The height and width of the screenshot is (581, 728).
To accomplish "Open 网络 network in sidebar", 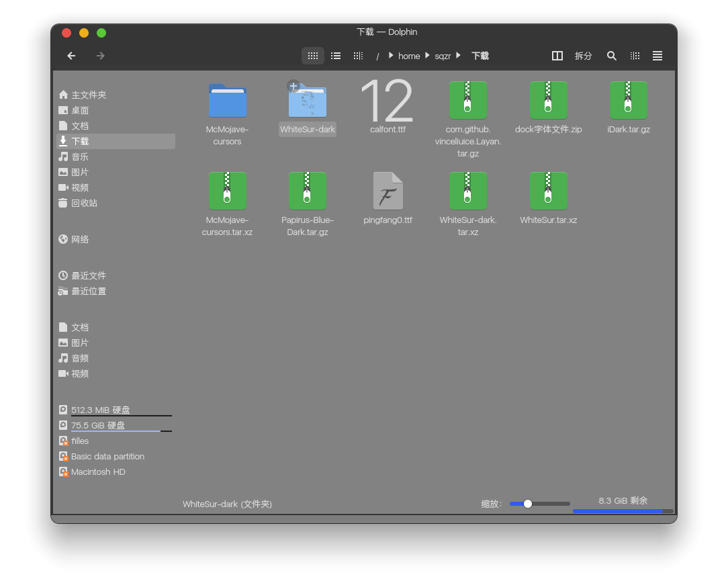I will (116, 239).
